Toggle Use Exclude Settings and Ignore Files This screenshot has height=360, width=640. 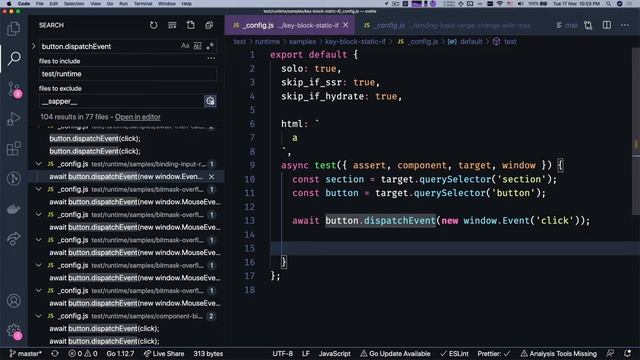click(x=210, y=101)
